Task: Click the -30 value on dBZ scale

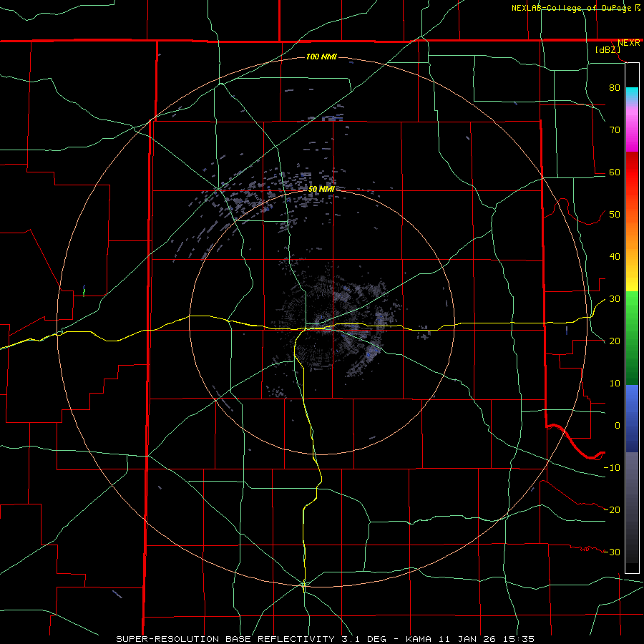Action: pos(612,552)
